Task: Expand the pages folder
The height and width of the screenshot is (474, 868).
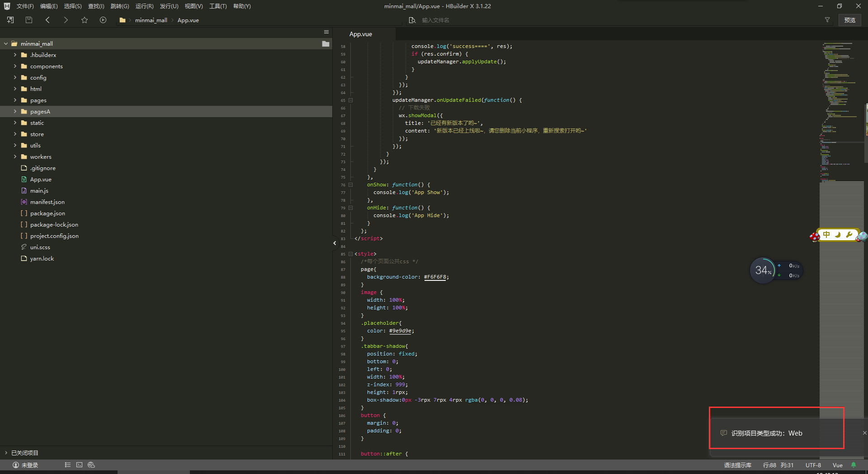Action: [15, 100]
